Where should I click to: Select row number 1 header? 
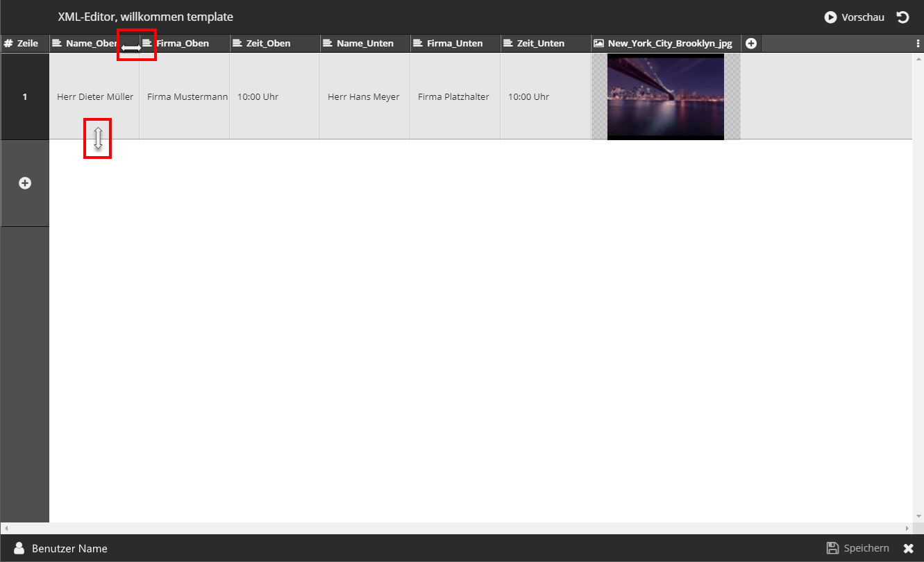click(x=25, y=97)
